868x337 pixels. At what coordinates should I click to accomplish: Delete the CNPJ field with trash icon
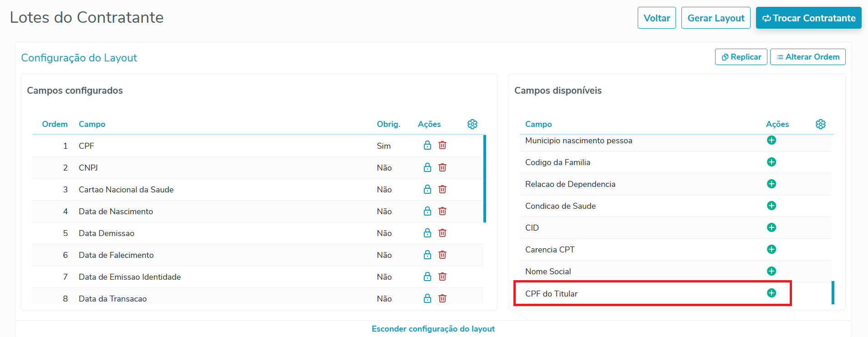tap(442, 167)
